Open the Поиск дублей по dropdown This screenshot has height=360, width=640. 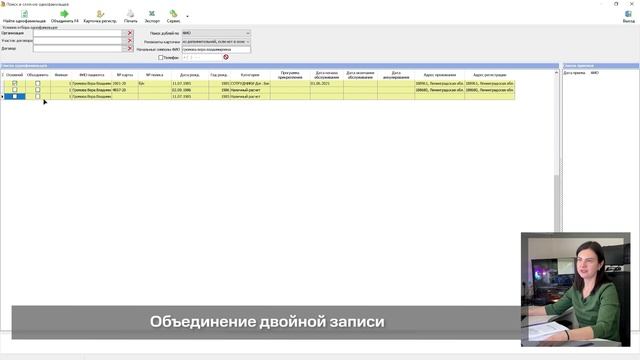[x=216, y=33]
